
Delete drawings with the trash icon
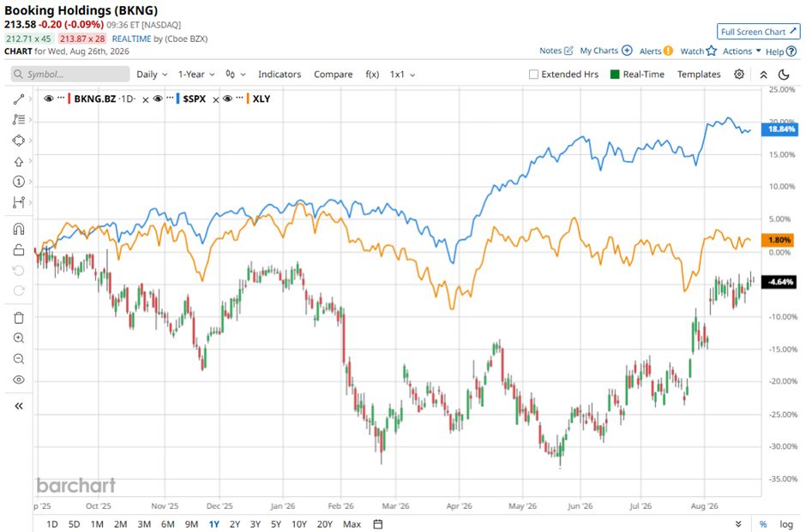19,318
